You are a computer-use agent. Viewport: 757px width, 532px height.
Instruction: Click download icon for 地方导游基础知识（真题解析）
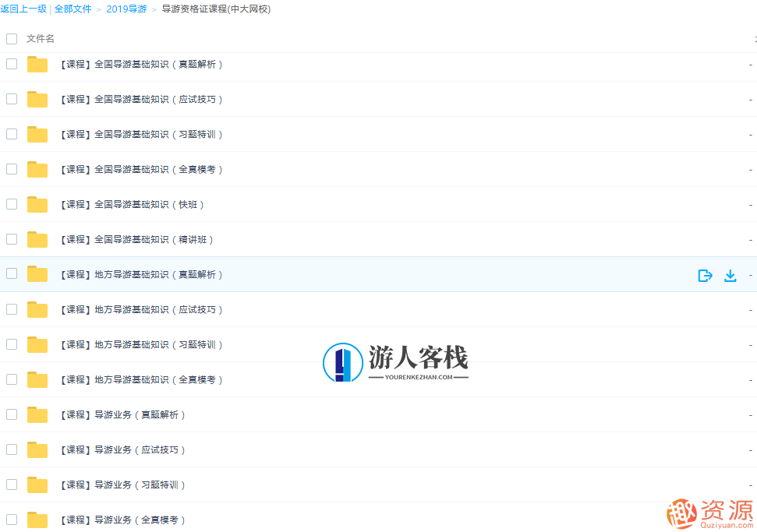click(730, 275)
